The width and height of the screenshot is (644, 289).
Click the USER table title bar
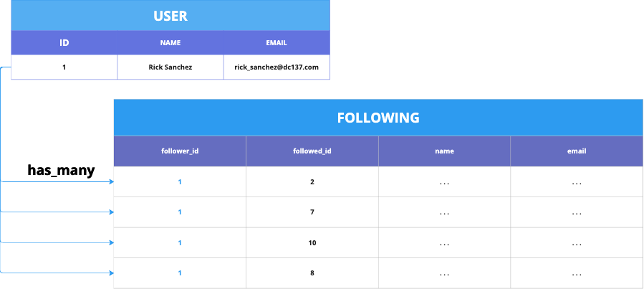click(x=170, y=15)
